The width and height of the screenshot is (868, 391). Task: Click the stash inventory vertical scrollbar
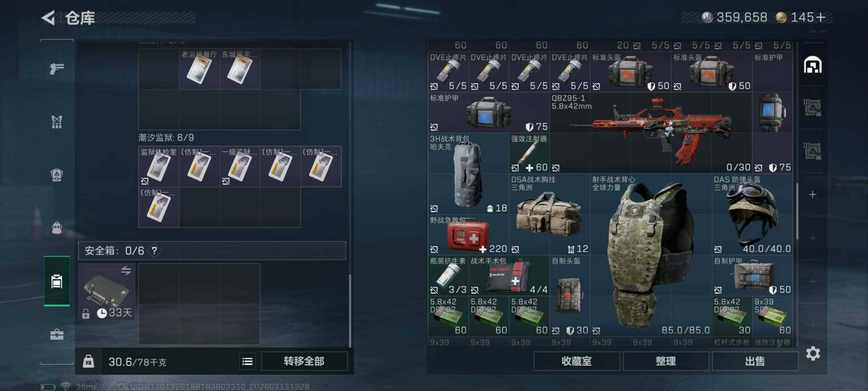click(x=797, y=211)
